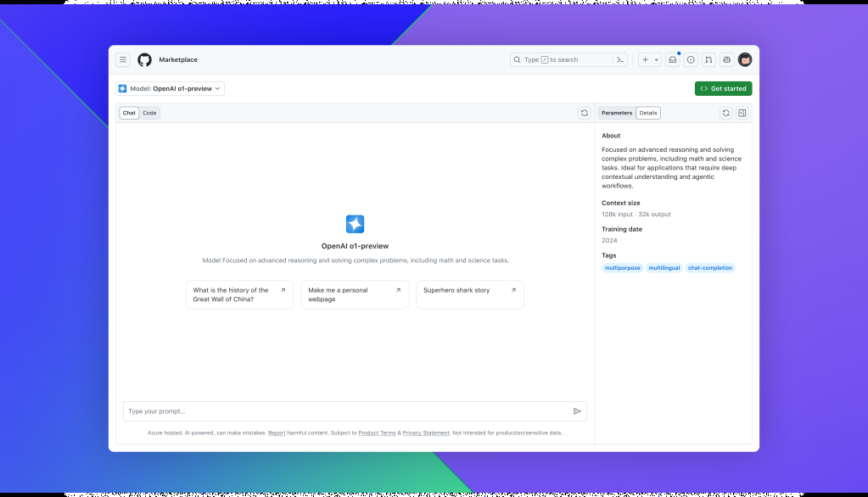Click the Type your prompt input field
The height and width of the screenshot is (497, 868).
point(339,411)
